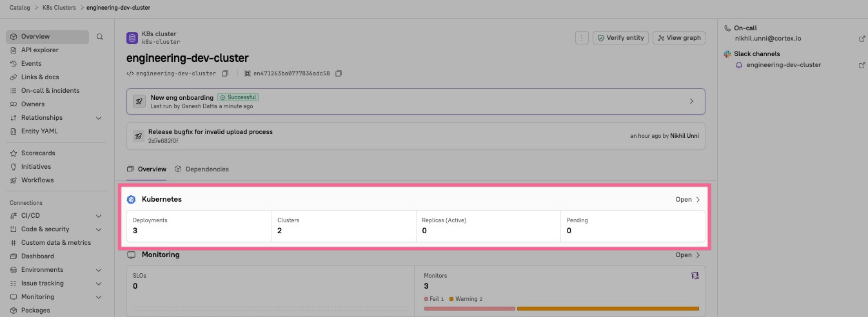Open the Kubernetes section

(x=687, y=200)
